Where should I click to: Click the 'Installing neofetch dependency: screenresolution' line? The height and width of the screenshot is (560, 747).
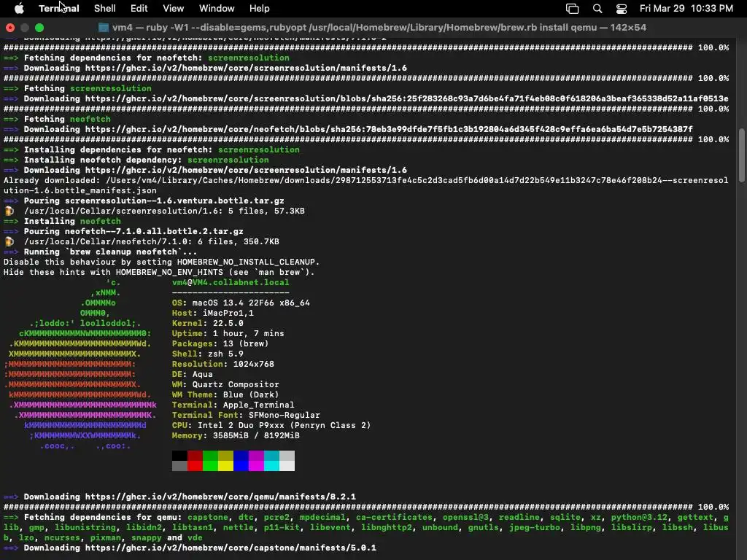coord(136,160)
